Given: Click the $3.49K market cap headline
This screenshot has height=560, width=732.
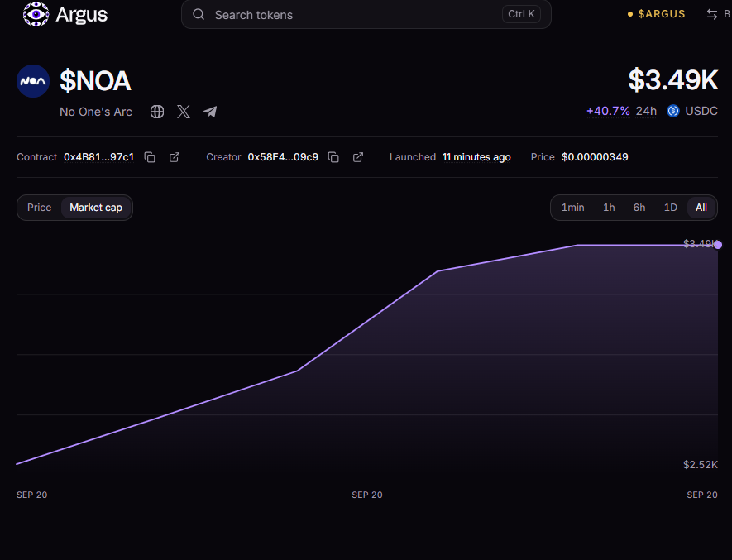Looking at the screenshot, I should tap(672, 80).
